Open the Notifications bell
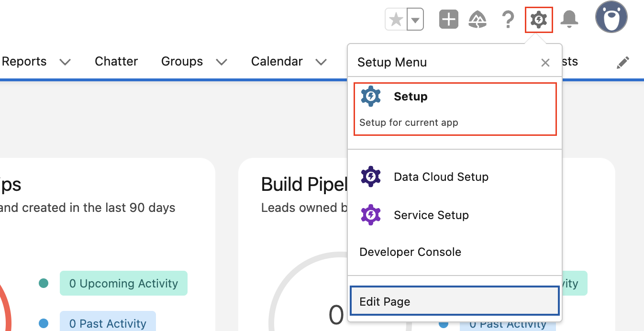 (x=569, y=20)
